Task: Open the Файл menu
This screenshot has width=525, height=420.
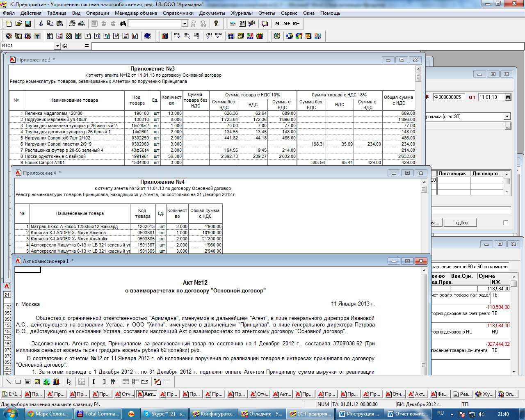Action: click(9, 13)
